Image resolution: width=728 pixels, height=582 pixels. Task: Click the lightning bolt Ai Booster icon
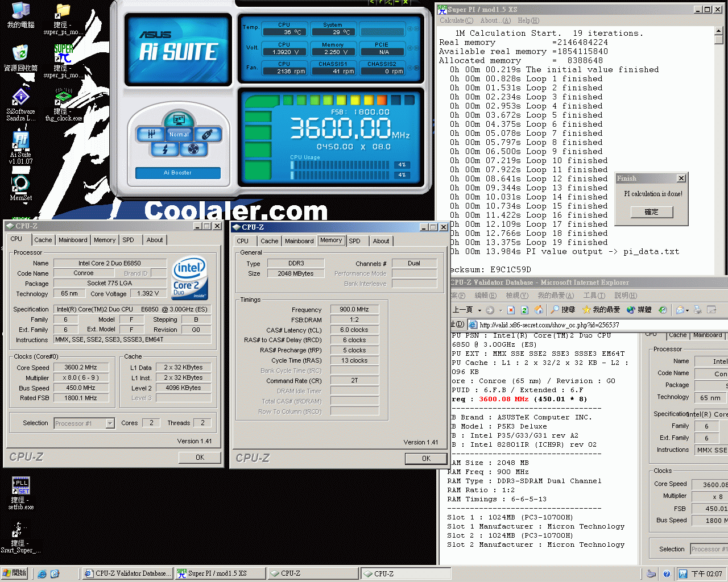coord(166,149)
